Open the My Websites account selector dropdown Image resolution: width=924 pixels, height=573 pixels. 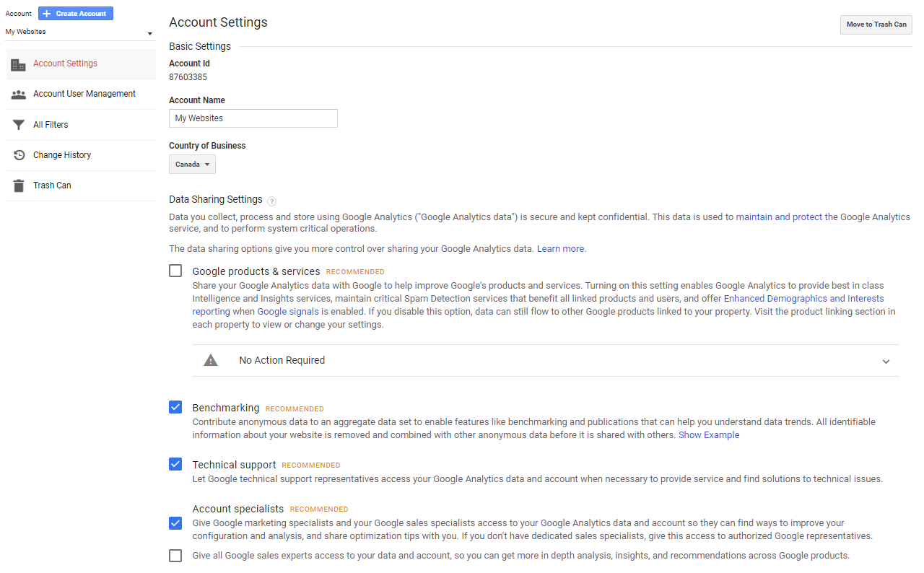tap(79, 32)
